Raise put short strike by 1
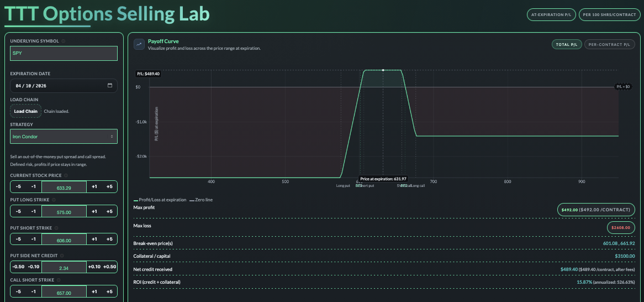This screenshot has width=644, height=302. click(94, 239)
